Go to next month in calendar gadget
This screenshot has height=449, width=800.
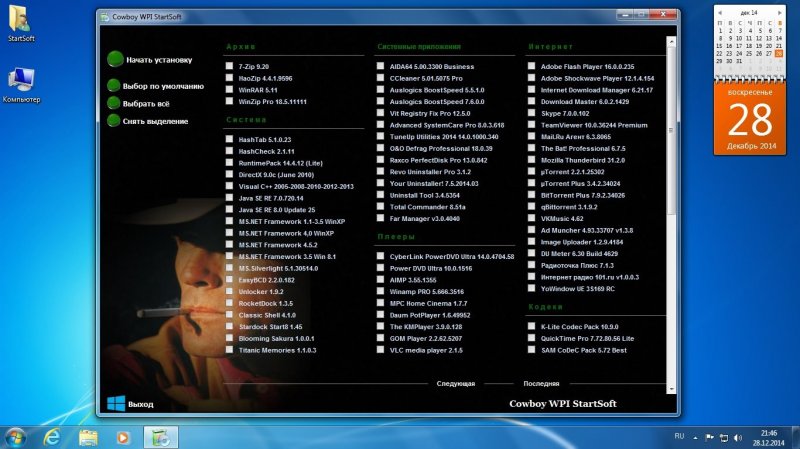point(780,13)
